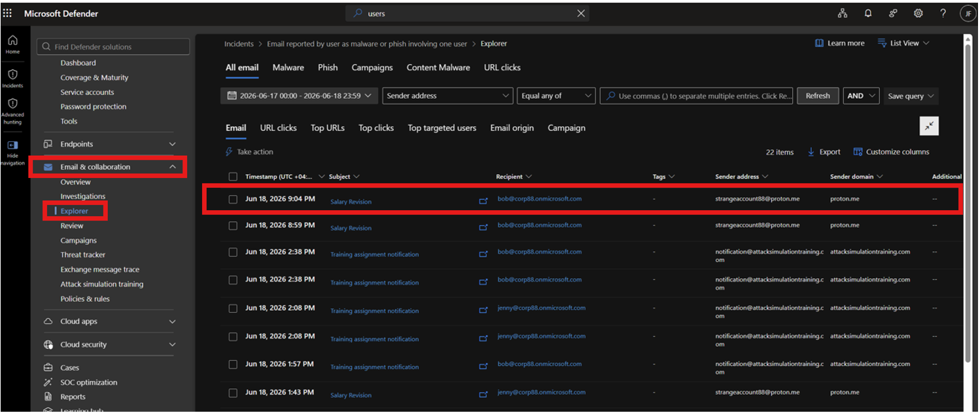The height and width of the screenshot is (415, 980).
Task: Open Attack simulation training nav item
Action: click(x=102, y=284)
